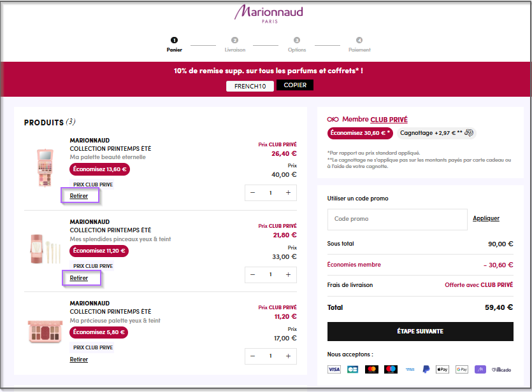Click the 21,80 € Club Privé price

coord(285,235)
